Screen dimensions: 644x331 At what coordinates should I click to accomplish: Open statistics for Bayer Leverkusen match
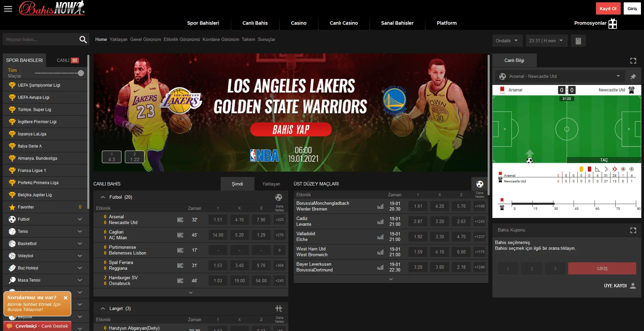pos(381,267)
